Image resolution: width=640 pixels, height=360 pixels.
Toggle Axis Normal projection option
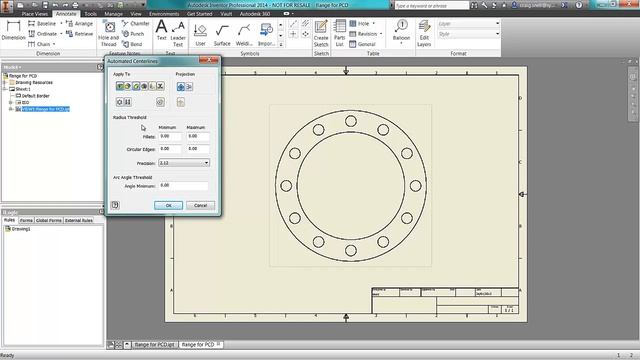(181, 87)
